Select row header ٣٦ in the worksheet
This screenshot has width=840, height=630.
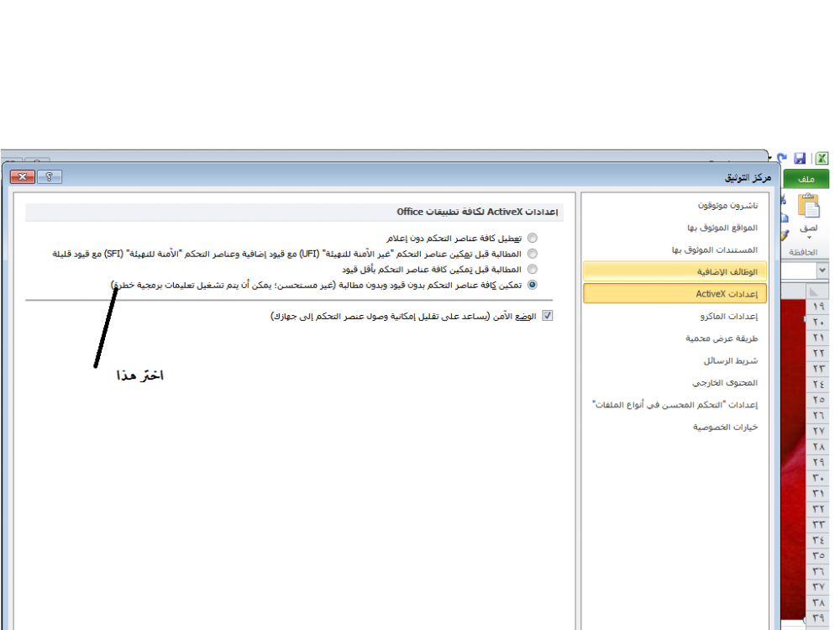[817, 571]
